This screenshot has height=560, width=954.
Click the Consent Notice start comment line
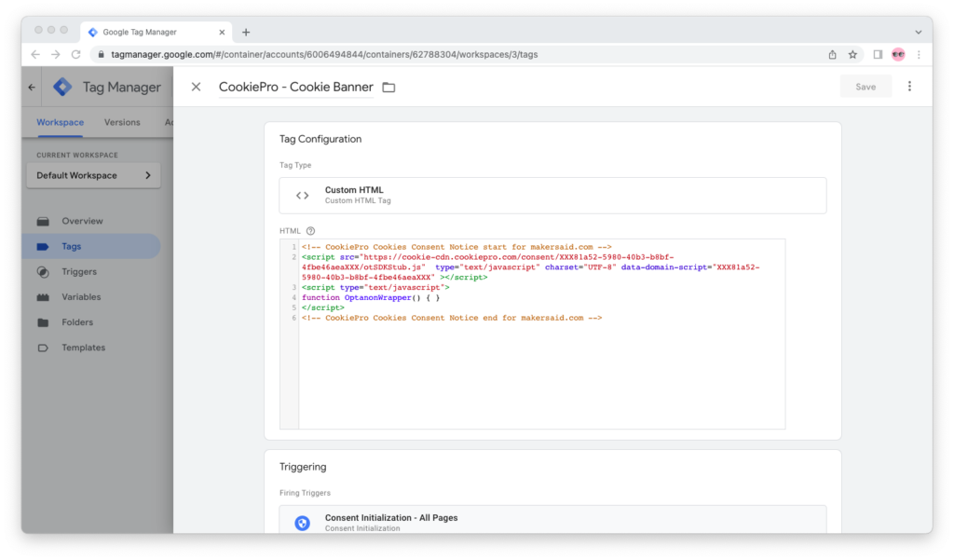pos(457,247)
